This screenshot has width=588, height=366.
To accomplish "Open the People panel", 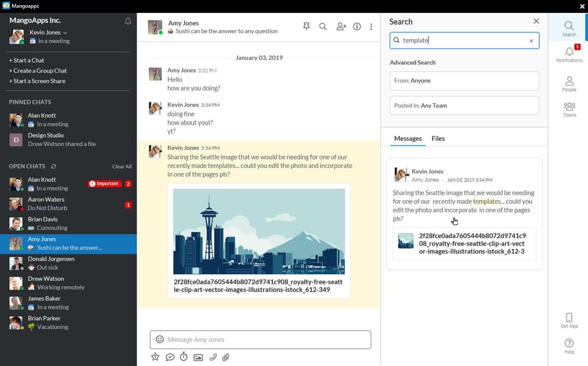I will click(569, 84).
